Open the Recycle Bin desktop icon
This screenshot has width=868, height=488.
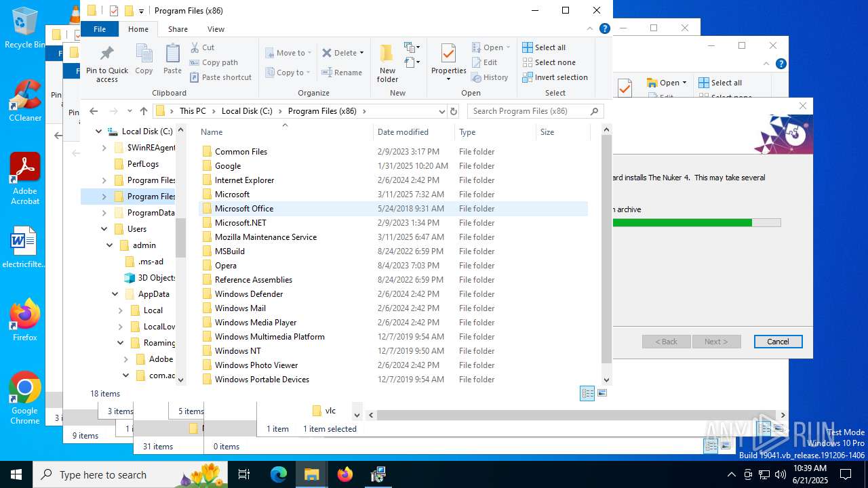pos(24,27)
